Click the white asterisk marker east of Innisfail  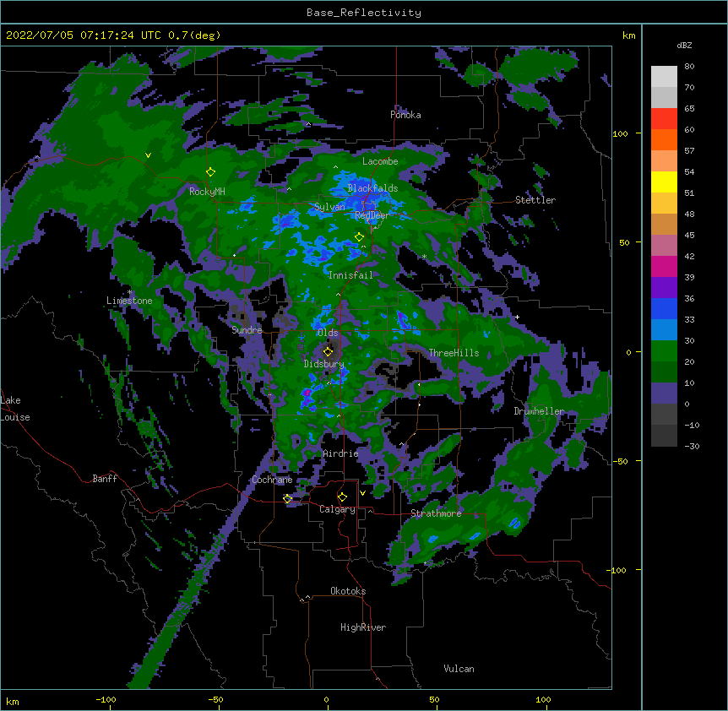(424, 257)
